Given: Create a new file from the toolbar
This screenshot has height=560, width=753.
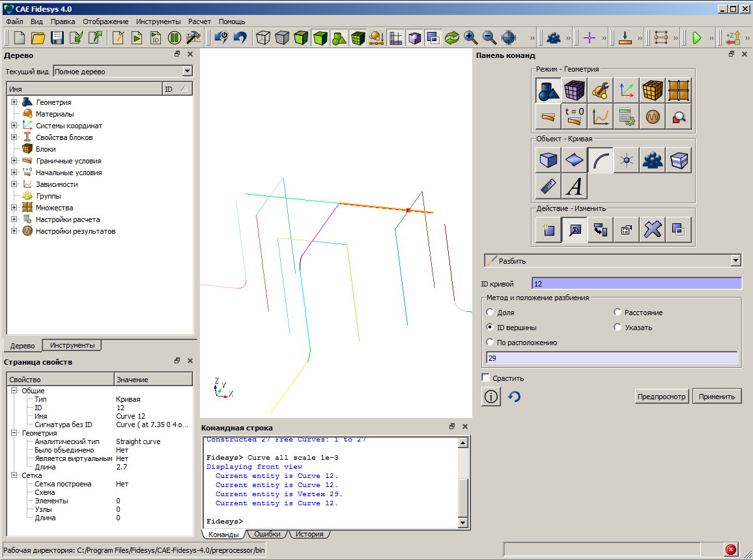Looking at the screenshot, I should click(19, 38).
